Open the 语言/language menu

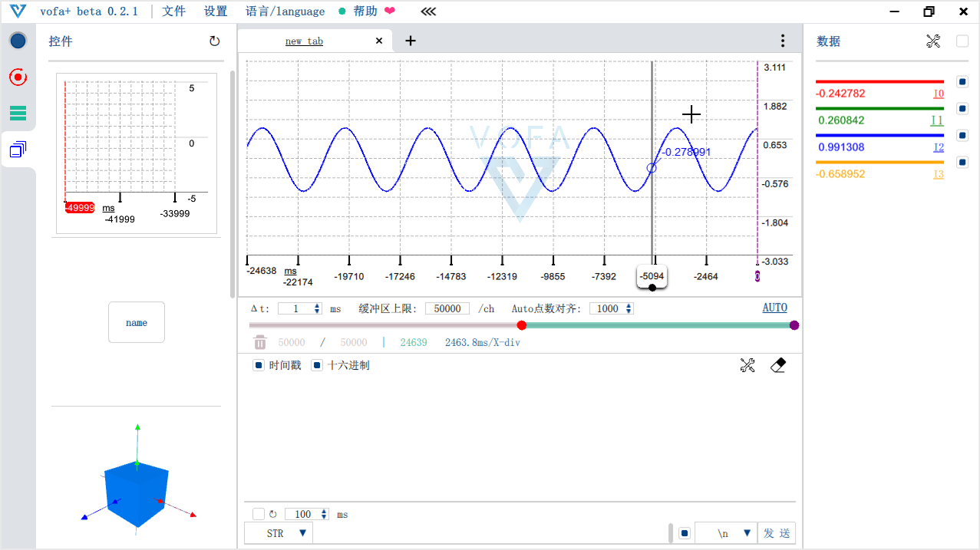(285, 12)
